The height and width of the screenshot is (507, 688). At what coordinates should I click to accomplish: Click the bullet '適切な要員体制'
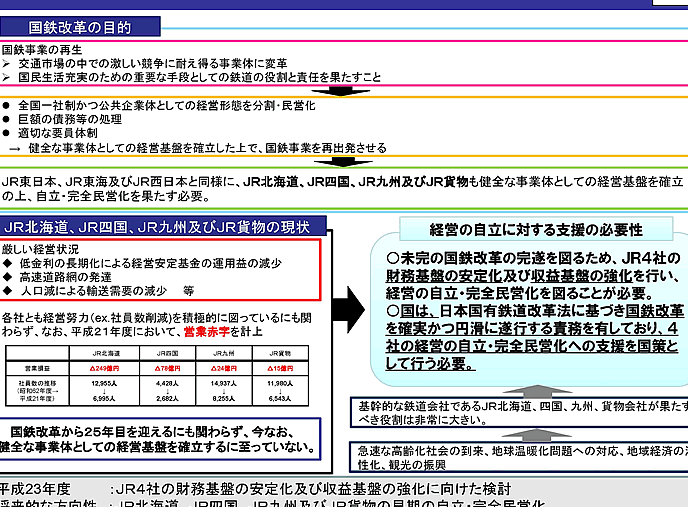(57, 133)
